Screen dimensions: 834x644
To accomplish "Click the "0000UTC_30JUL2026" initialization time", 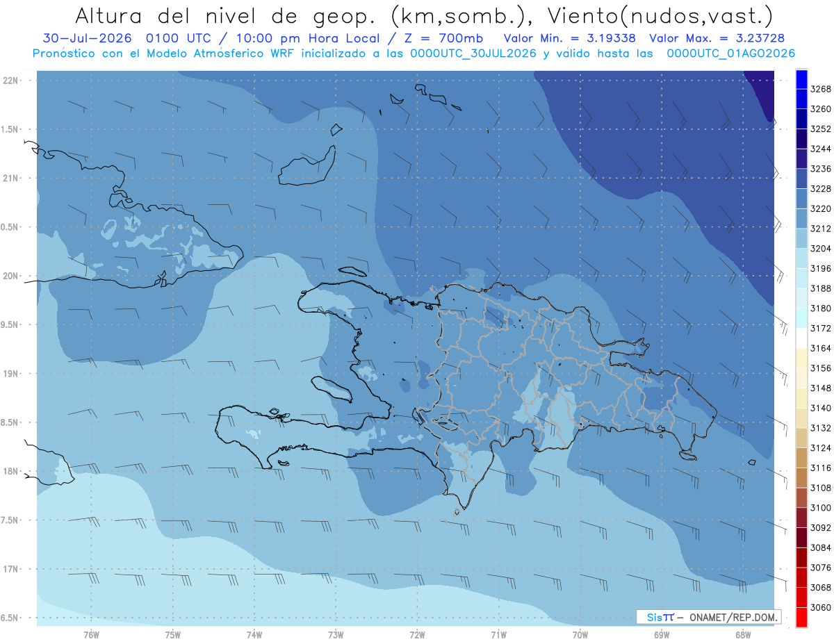I will [473, 53].
